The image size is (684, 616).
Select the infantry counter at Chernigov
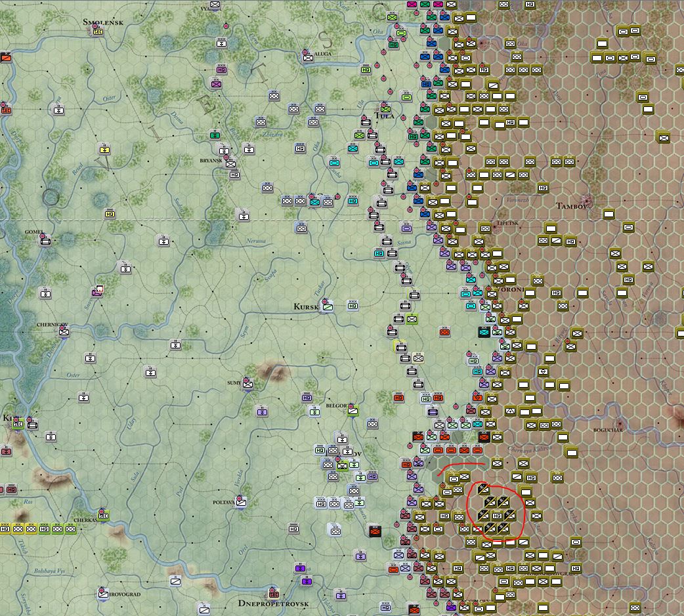tap(64, 331)
